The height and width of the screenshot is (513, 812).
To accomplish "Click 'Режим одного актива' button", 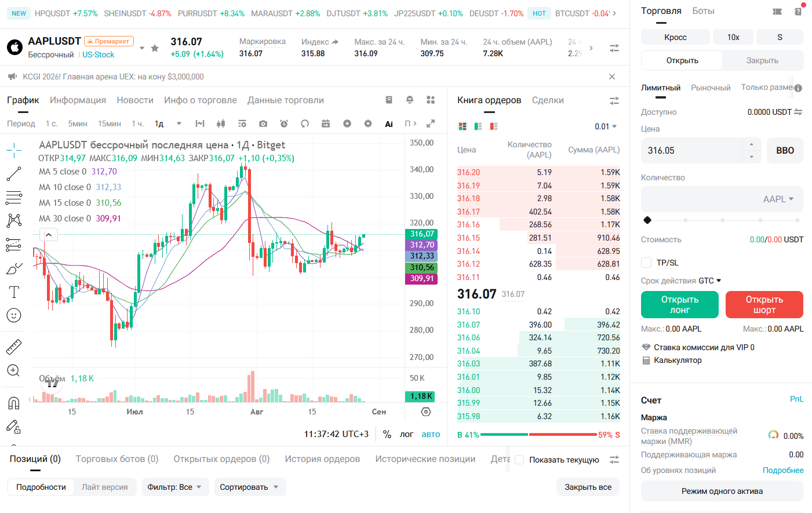I will 722,491.
